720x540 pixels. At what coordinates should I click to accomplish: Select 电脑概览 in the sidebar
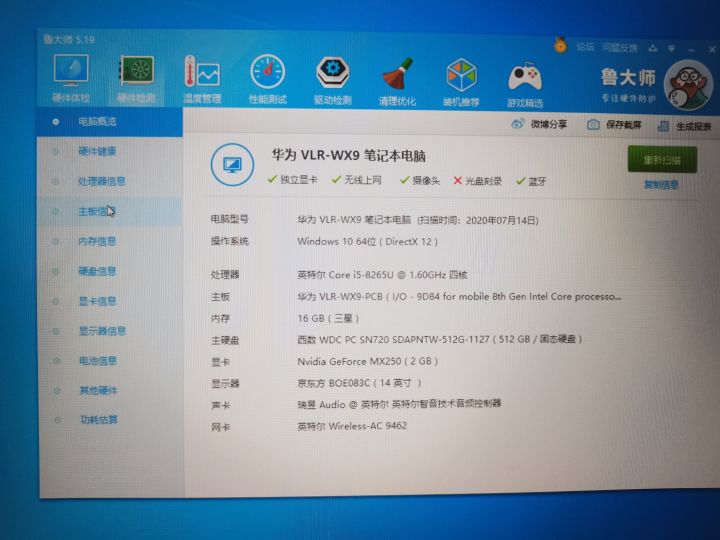coord(97,122)
